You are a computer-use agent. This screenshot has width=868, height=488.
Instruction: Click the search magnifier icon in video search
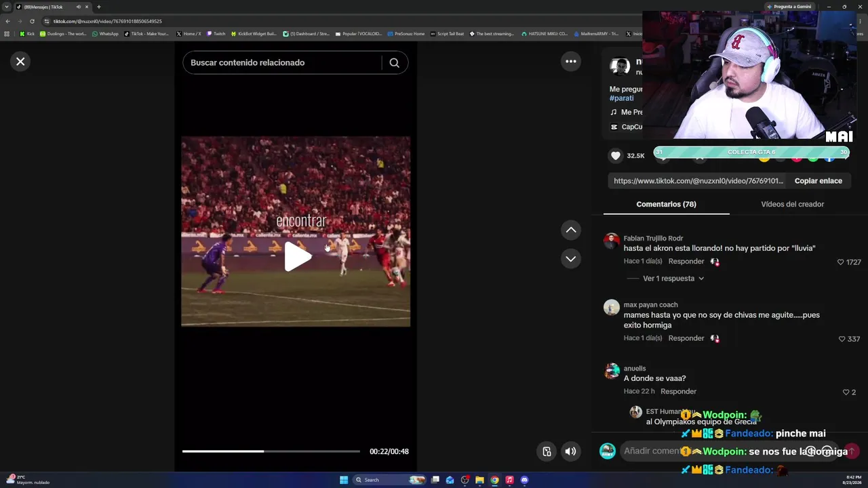point(394,63)
